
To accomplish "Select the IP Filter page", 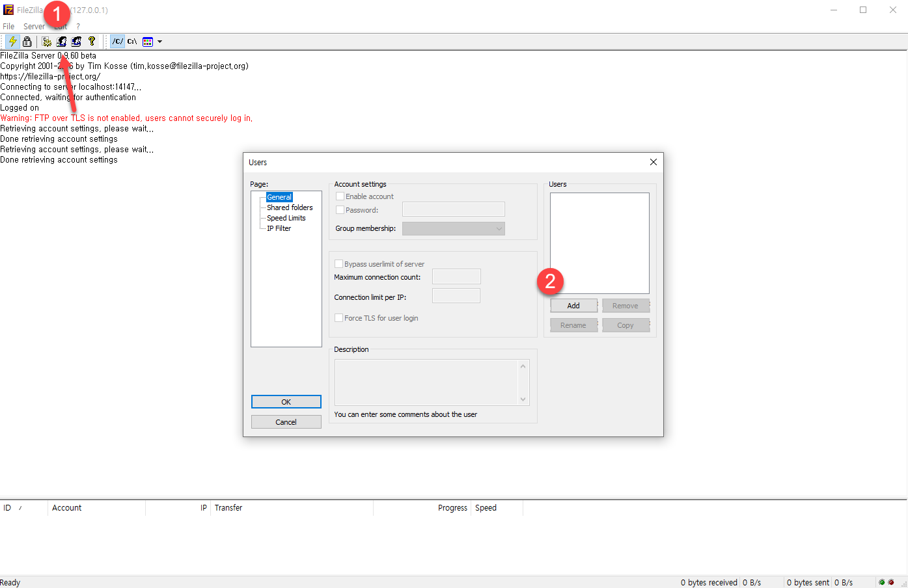I will click(x=279, y=228).
